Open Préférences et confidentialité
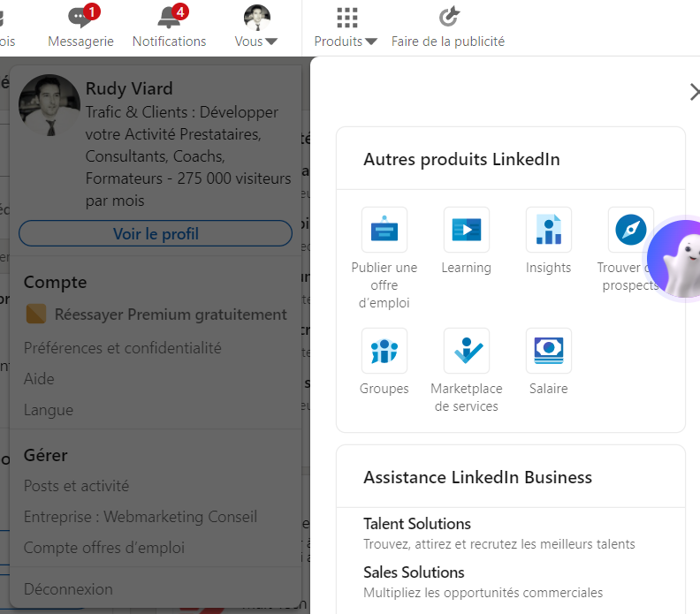This screenshot has height=614, width=700. [122, 348]
